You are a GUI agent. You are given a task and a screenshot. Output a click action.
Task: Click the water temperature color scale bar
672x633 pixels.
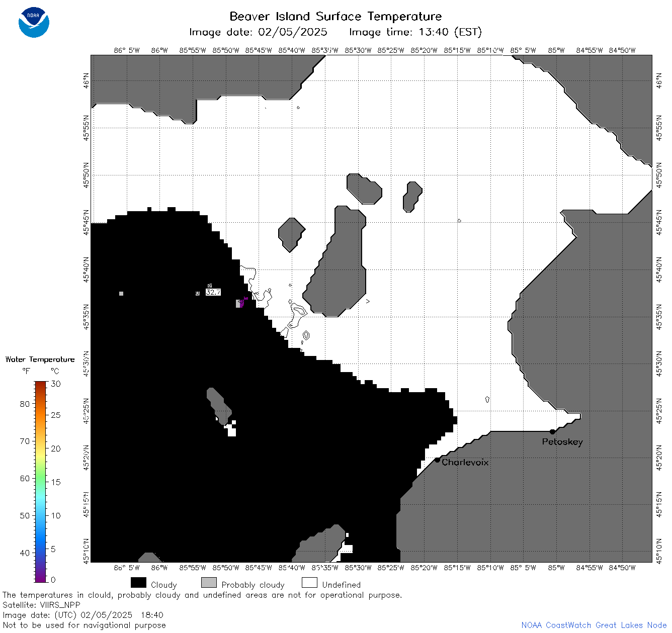click(x=41, y=481)
